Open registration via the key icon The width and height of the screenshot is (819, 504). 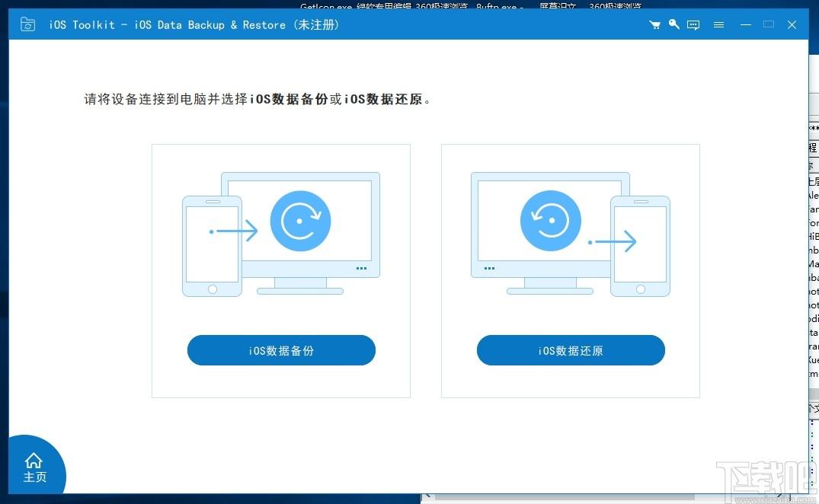coord(673,25)
